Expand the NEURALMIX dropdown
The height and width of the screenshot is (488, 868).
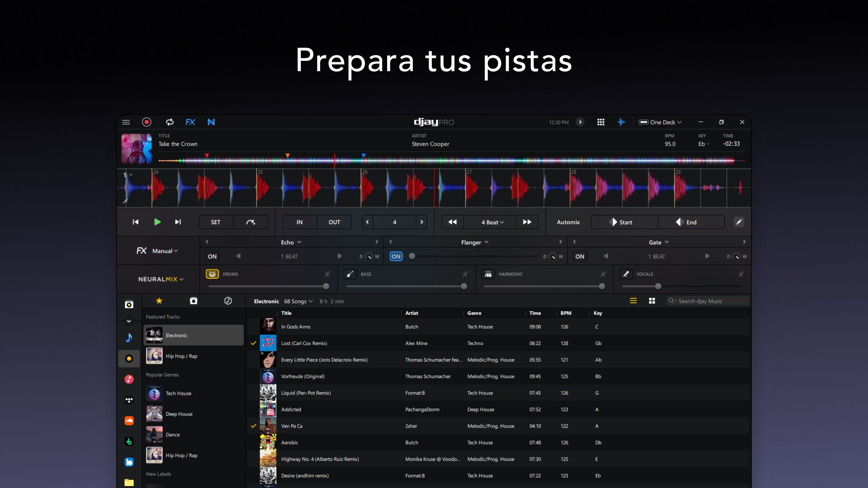pyautogui.click(x=161, y=279)
